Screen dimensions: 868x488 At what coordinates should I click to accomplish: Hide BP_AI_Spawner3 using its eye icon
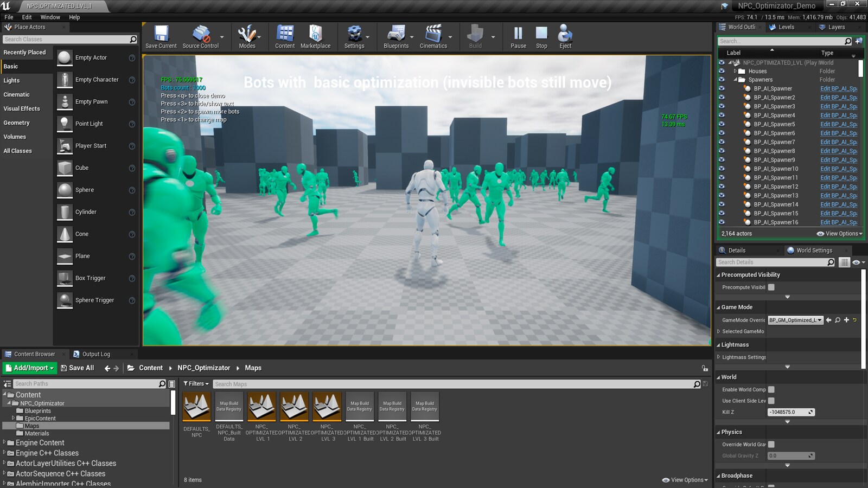click(x=722, y=106)
